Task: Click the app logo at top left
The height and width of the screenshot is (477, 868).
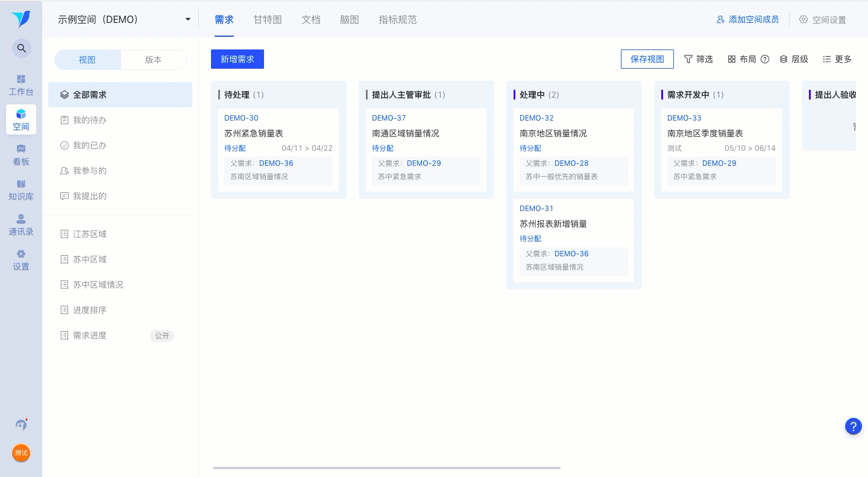Action: coord(21,19)
